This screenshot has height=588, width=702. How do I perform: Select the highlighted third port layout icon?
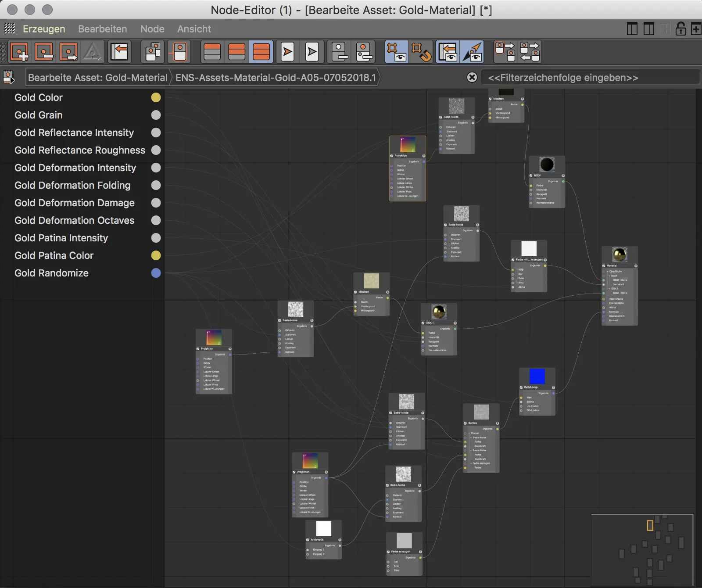261,52
